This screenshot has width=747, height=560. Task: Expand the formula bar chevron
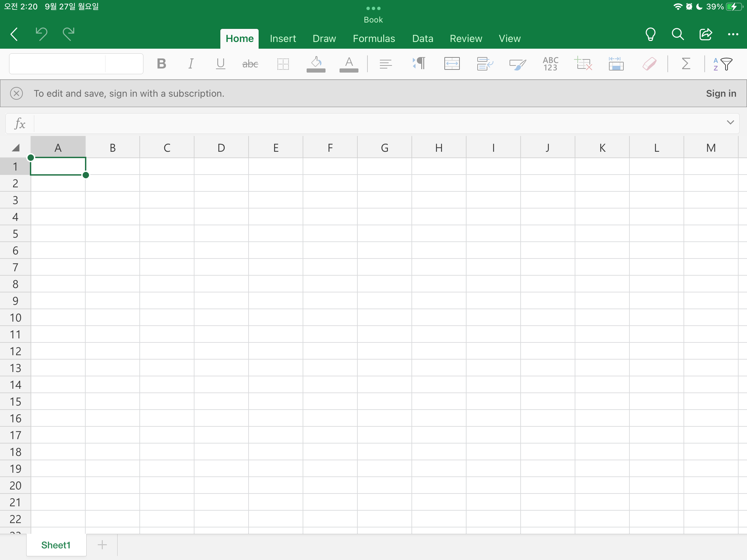click(x=730, y=123)
